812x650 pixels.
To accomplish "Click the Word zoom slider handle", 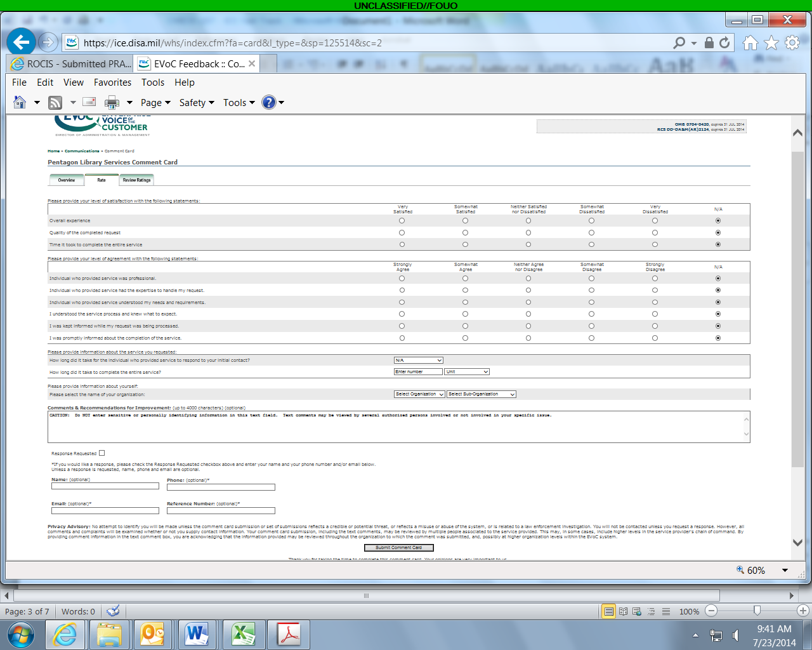I will click(757, 611).
